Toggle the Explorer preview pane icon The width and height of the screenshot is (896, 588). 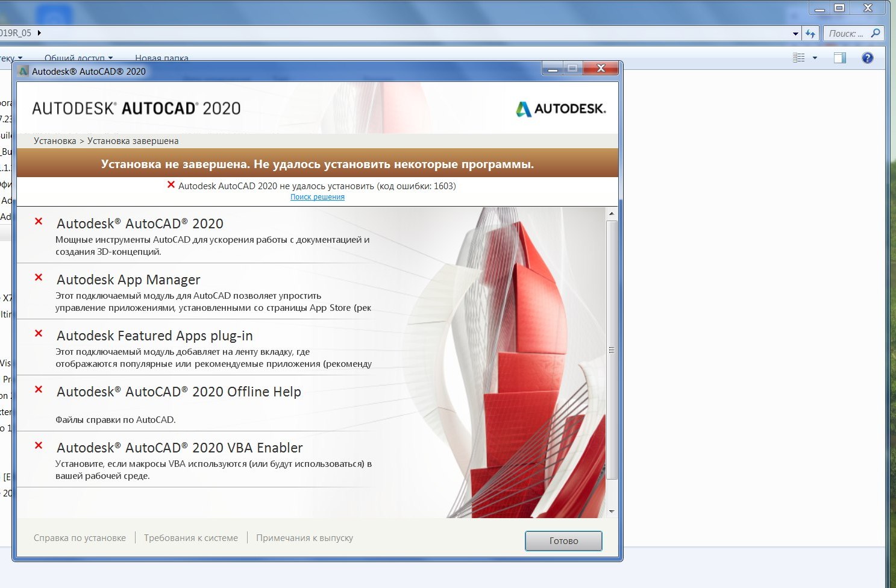(840, 58)
